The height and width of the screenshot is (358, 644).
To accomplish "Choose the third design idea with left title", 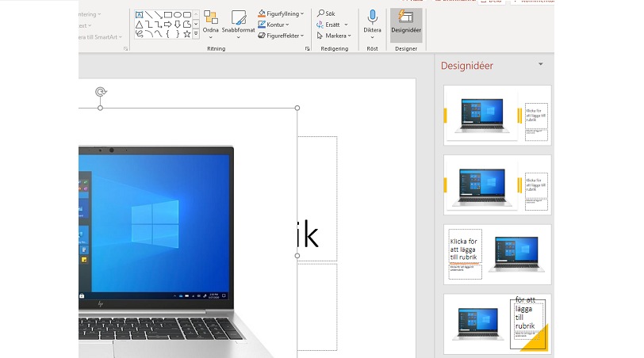I will [497, 254].
